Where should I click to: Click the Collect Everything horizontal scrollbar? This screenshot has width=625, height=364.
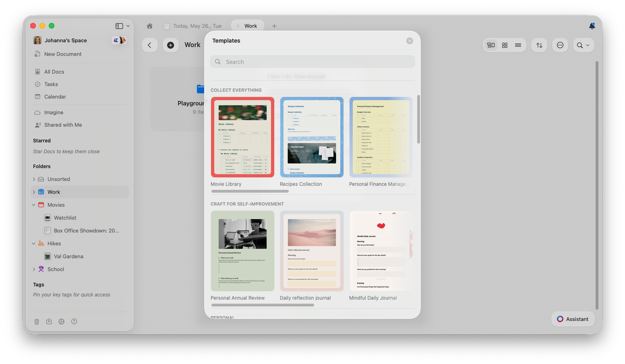pyautogui.click(x=250, y=191)
